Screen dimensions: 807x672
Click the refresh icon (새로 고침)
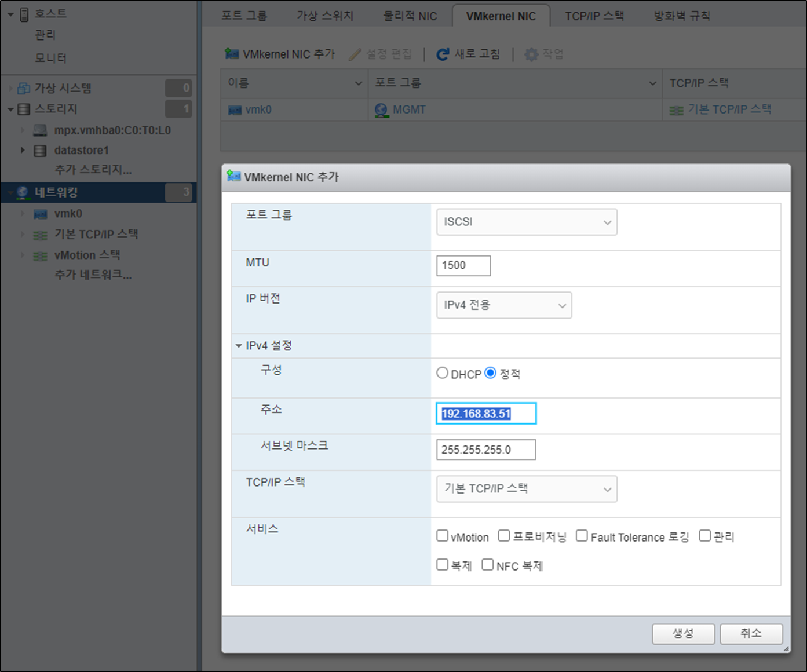coord(443,54)
